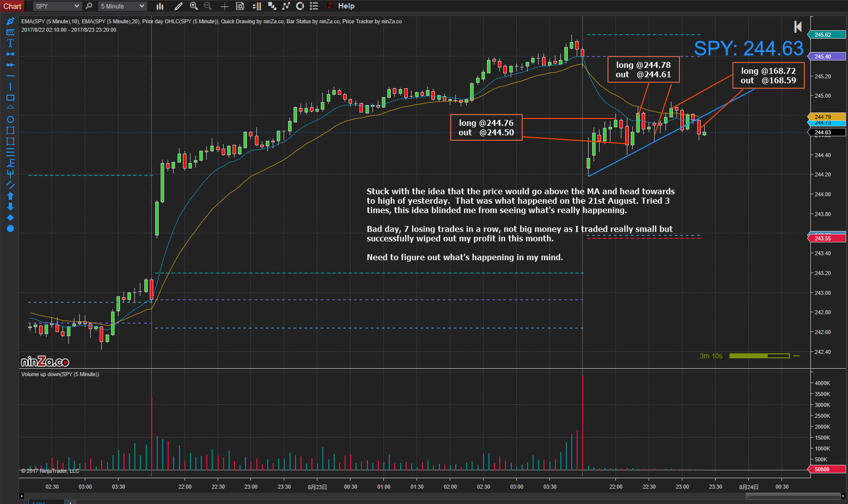The height and width of the screenshot is (504, 848).
Task: Click the jump-to-latest-bar K icon
Action: (x=798, y=27)
